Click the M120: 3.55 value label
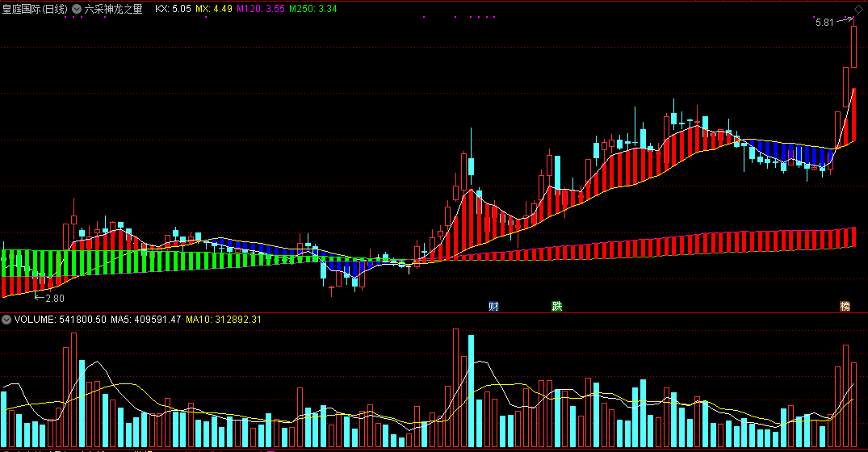Screen dimensions: 868x452 click(261, 9)
